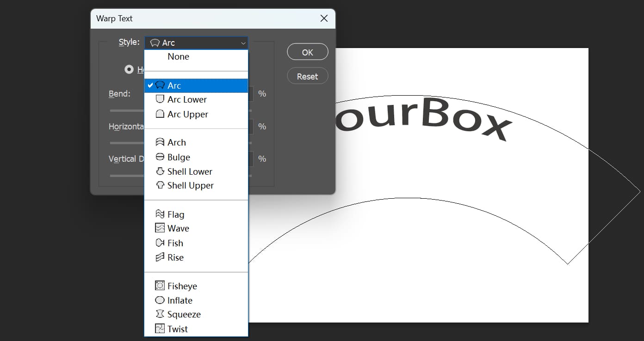Confirm warp settings with OK
Image resolution: width=644 pixels, height=341 pixels.
(x=307, y=52)
